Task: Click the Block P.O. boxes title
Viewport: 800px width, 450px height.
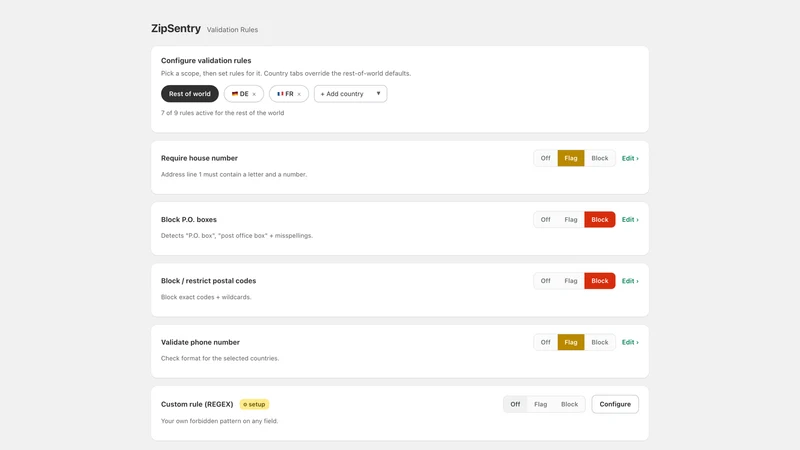Action: pyautogui.click(x=189, y=219)
